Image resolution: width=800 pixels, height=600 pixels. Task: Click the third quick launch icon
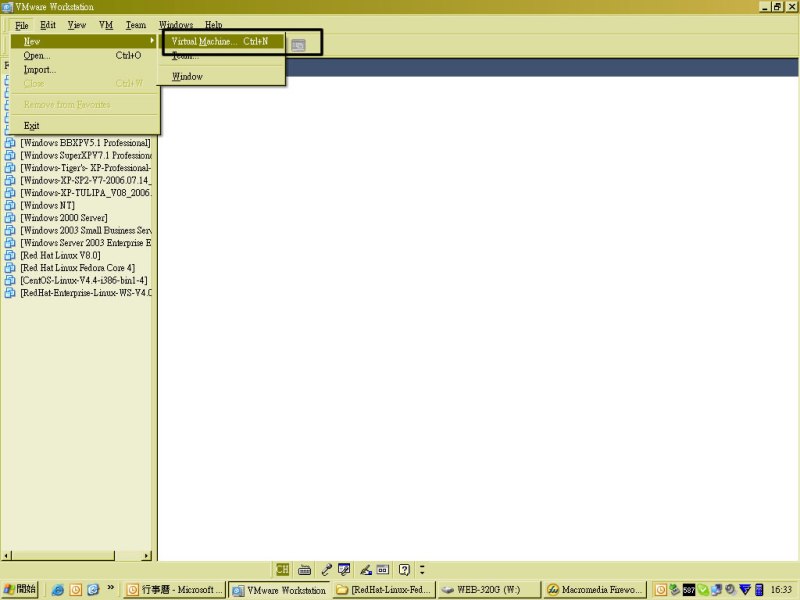click(x=93, y=590)
